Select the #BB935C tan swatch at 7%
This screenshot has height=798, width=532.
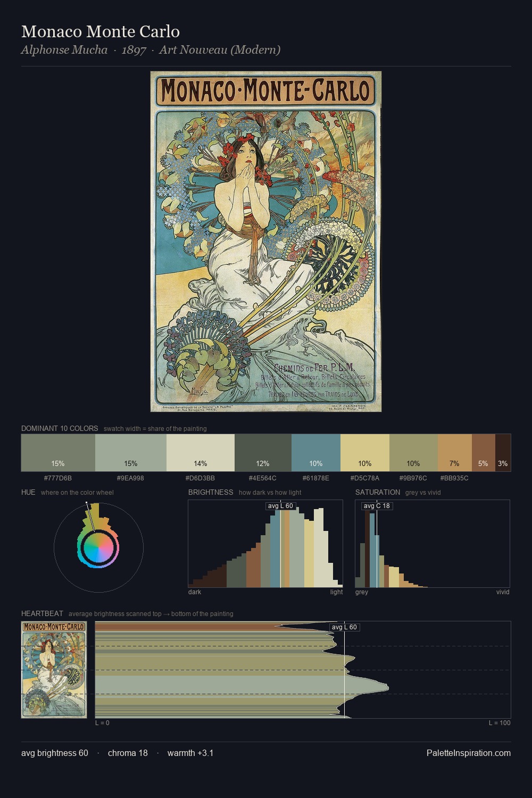pos(455,453)
